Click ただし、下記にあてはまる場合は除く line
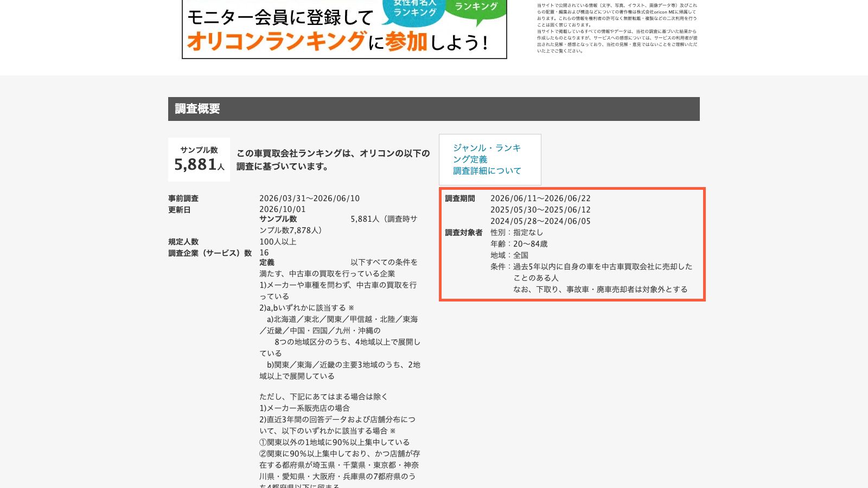The image size is (868, 488). (x=324, y=397)
